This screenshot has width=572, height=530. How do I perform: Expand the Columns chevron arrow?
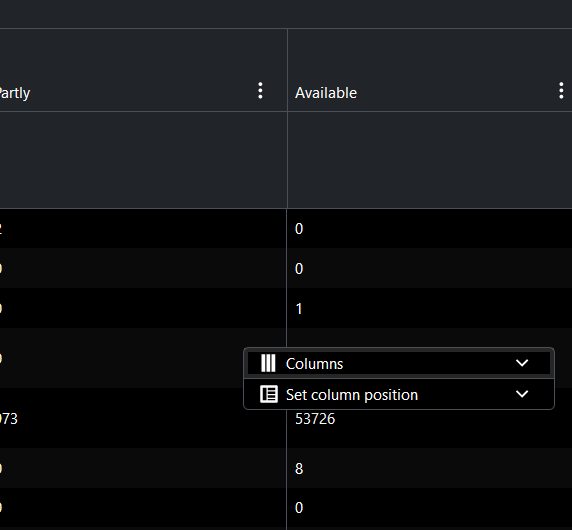tap(522, 363)
